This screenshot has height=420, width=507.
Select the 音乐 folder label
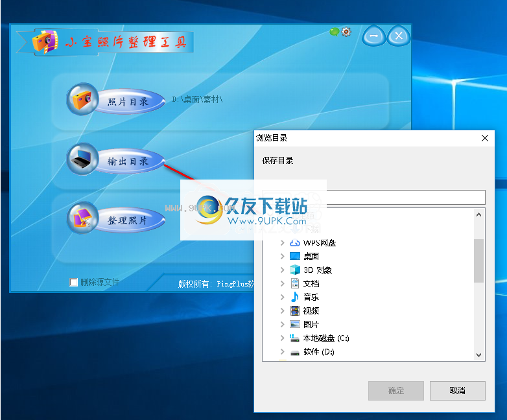pyautogui.click(x=311, y=297)
